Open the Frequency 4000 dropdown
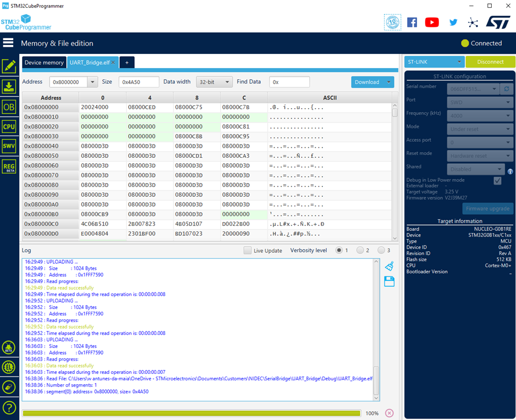The image size is (516, 420). [480, 116]
